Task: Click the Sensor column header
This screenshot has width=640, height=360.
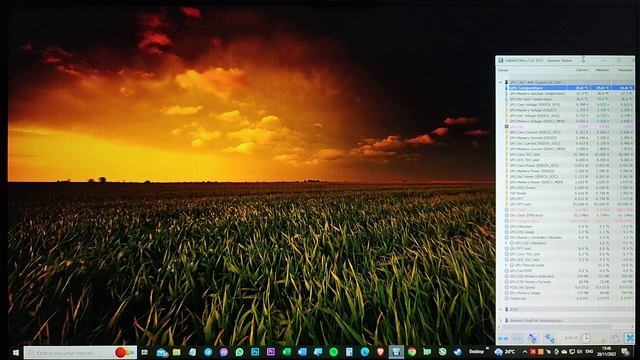Action: pyautogui.click(x=503, y=70)
